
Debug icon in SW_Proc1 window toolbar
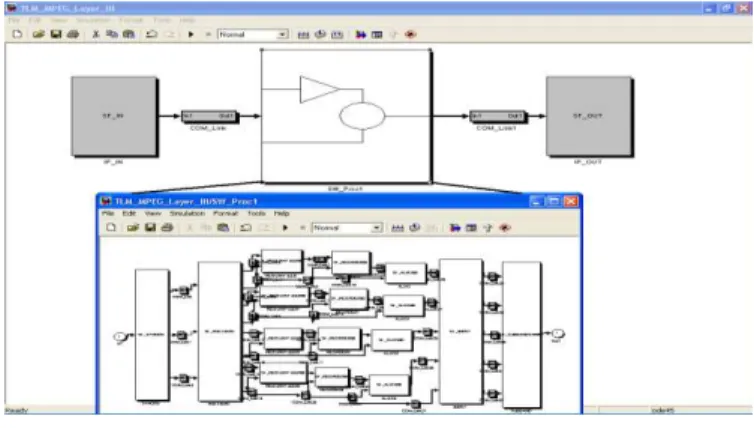click(504, 228)
